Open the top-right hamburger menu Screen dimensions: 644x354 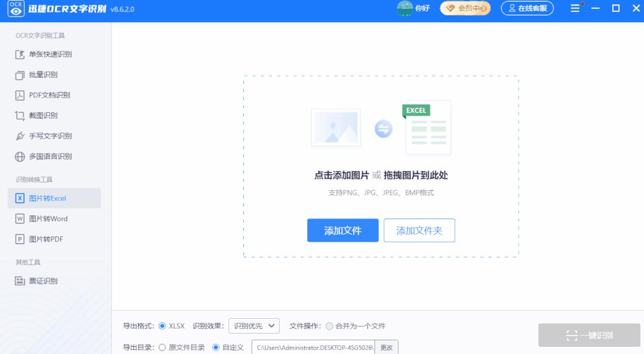pyautogui.click(x=574, y=8)
